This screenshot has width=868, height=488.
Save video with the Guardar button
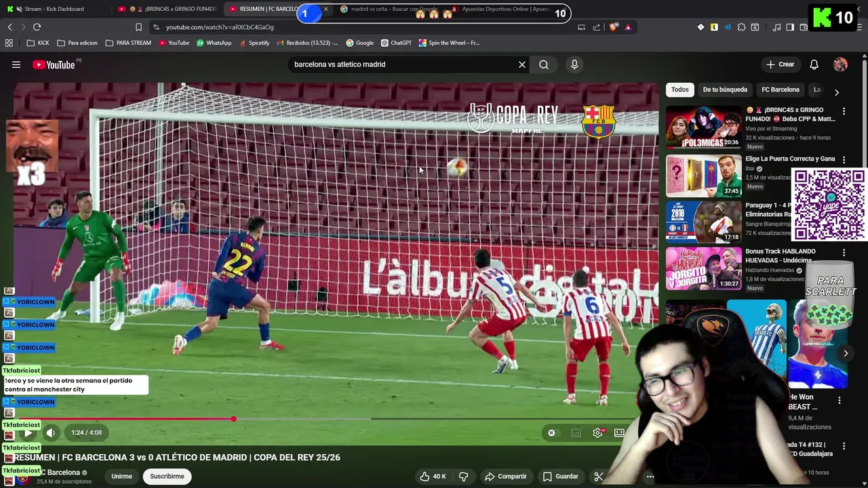point(561,476)
